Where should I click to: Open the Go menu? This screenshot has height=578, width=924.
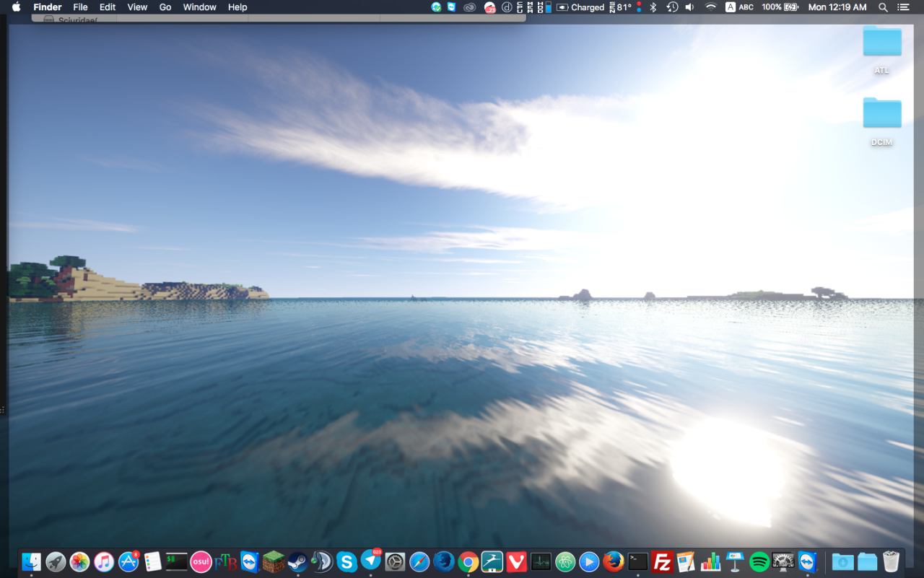(165, 7)
